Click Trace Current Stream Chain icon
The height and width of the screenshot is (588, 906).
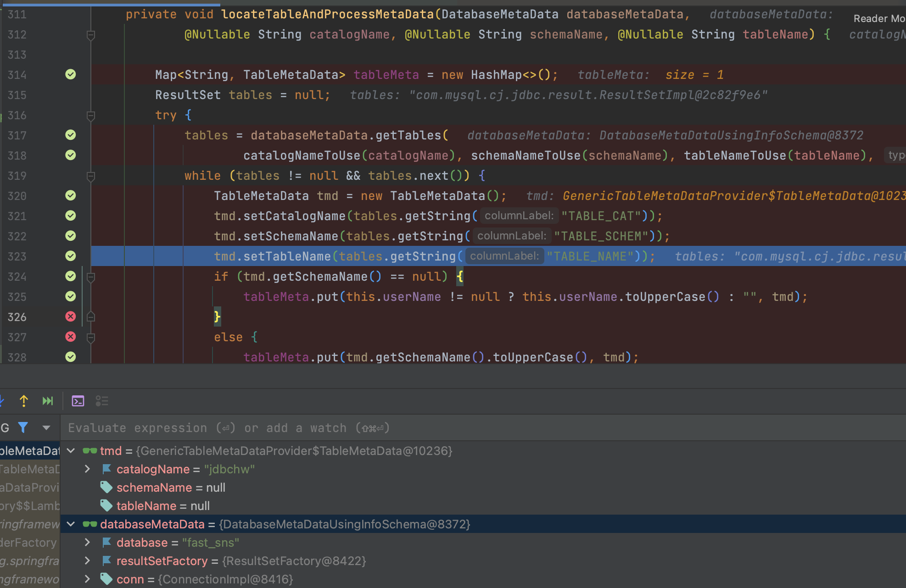coord(102,401)
